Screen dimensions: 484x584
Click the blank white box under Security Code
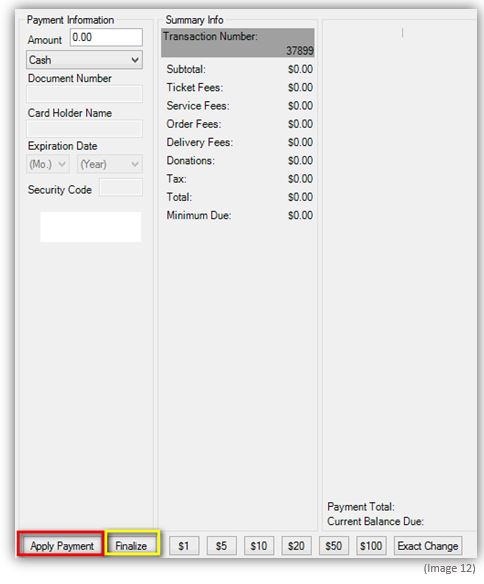click(x=90, y=227)
